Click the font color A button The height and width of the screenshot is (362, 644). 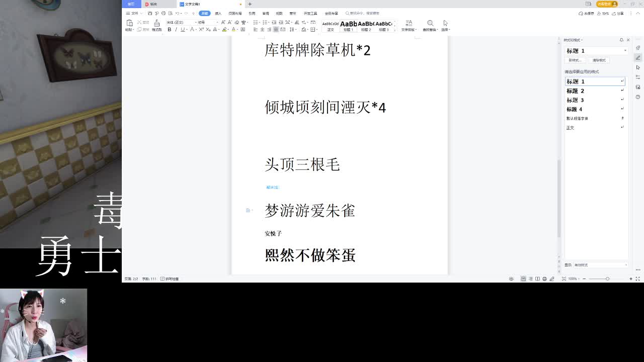[233, 30]
